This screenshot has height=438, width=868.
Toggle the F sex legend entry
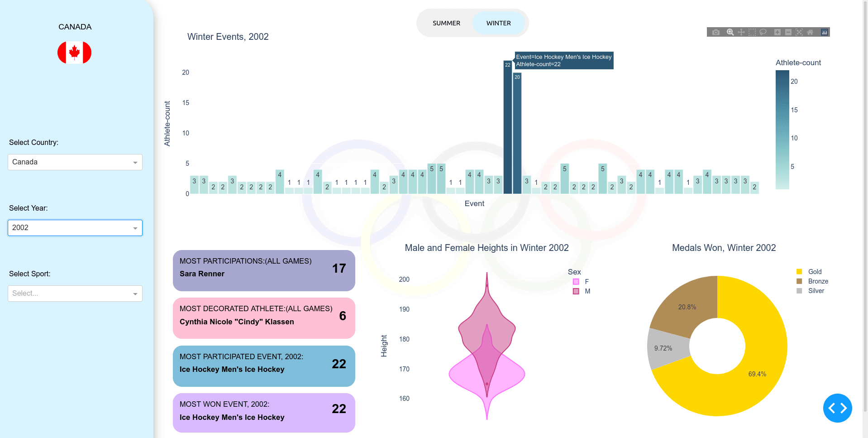(581, 282)
